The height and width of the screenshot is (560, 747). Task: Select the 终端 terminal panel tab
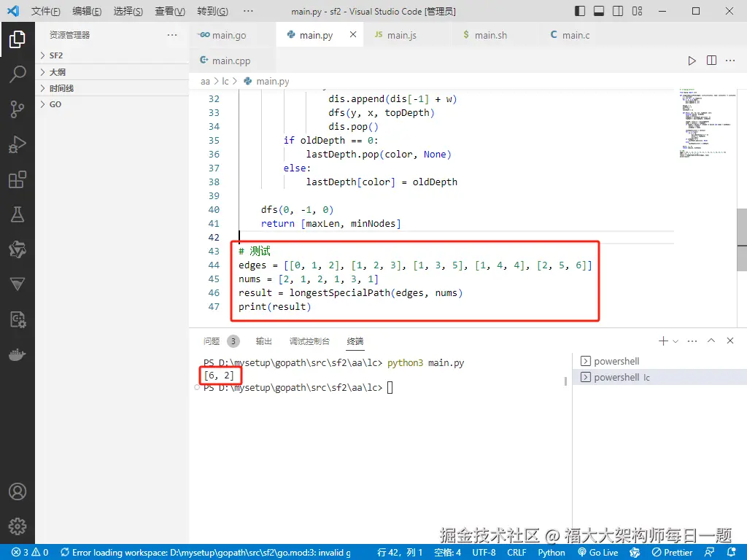pos(355,341)
